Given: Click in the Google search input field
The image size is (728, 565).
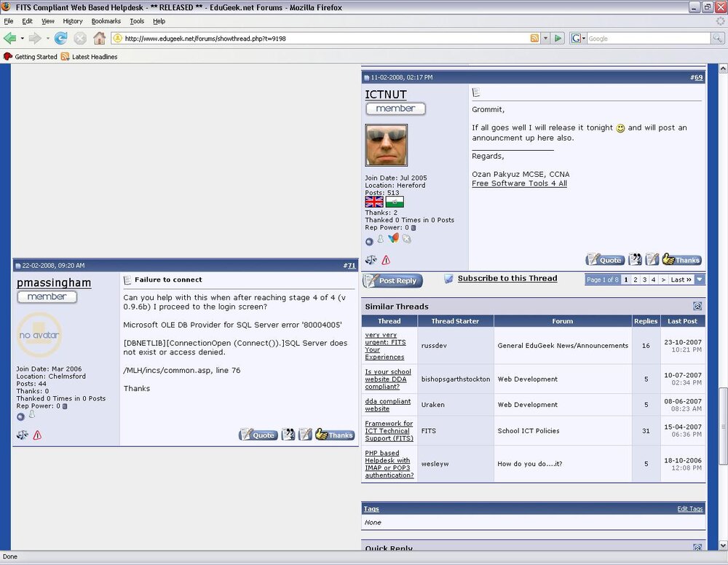Looking at the screenshot, I should pyautogui.click(x=649, y=39).
